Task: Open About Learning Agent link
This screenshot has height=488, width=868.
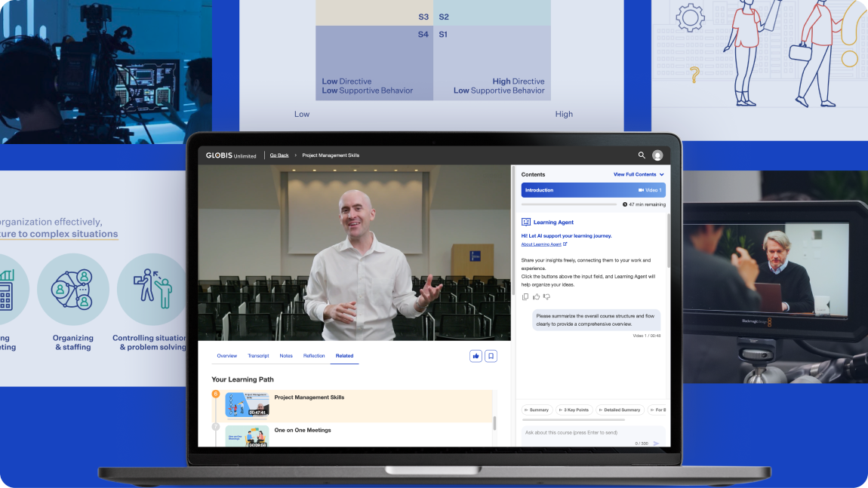Action: pos(541,244)
